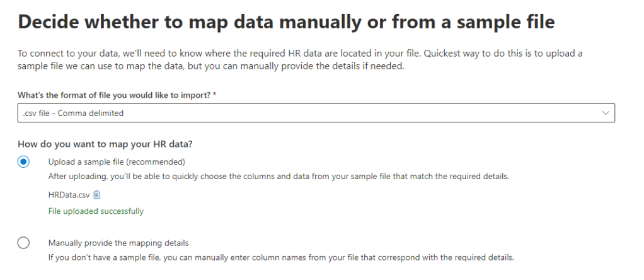Click the 'Upload a sample file (recommended)' label

pyautogui.click(x=117, y=161)
